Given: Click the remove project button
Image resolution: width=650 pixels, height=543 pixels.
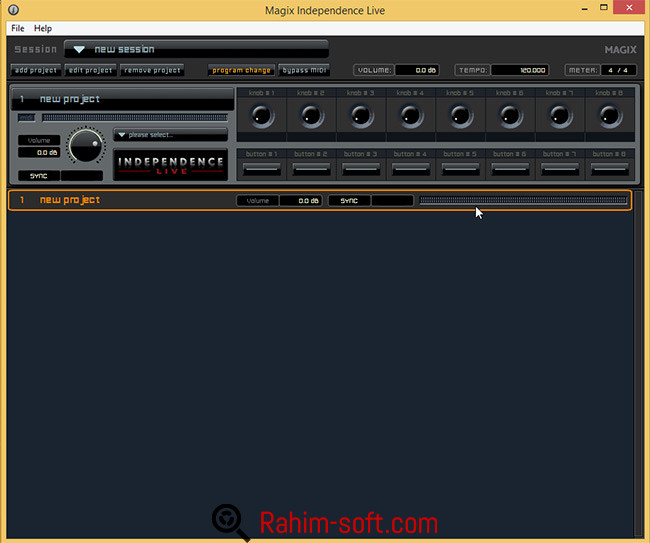Looking at the screenshot, I should coord(152,70).
